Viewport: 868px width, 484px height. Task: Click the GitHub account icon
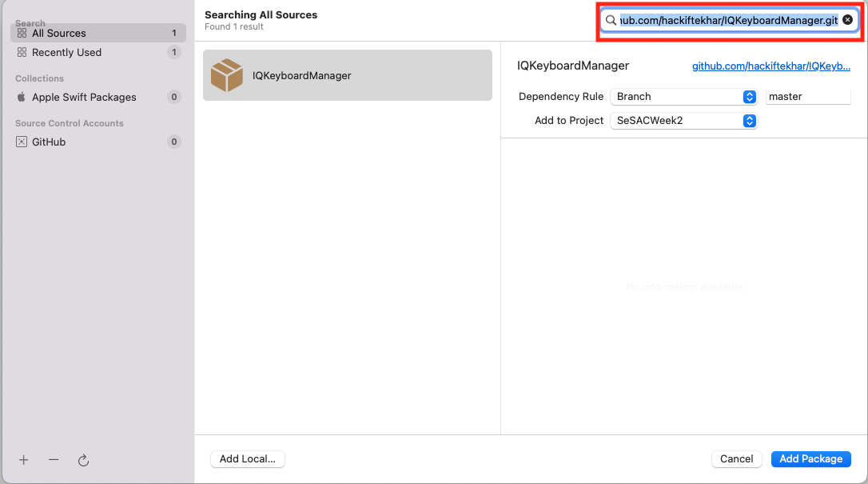[22, 142]
